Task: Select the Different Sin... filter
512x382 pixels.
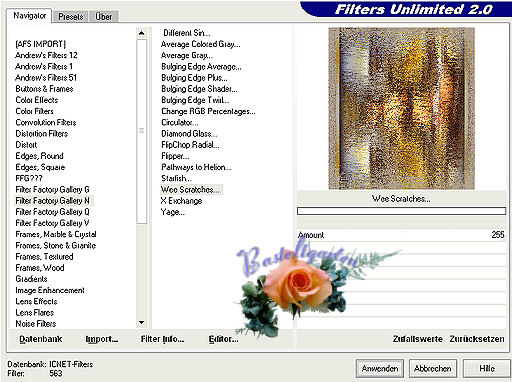Action: pyautogui.click(x=186, y=33)
